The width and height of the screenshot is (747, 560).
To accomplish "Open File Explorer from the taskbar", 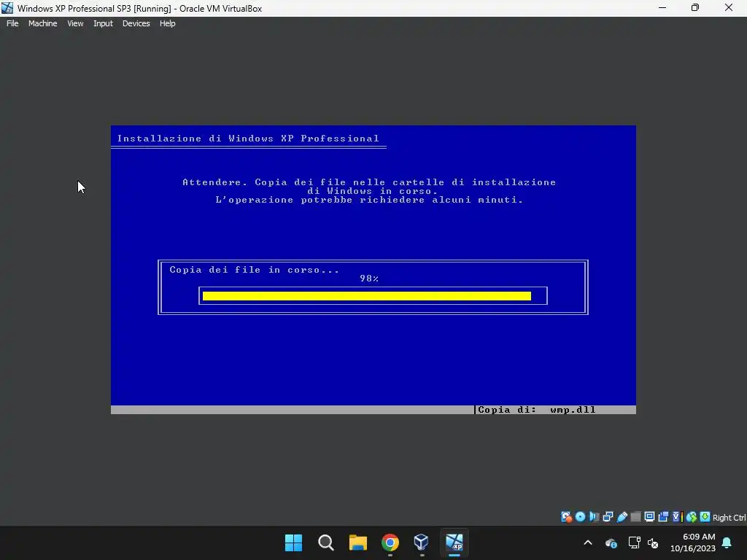I will pyautogui.click(x=357, y=542).
